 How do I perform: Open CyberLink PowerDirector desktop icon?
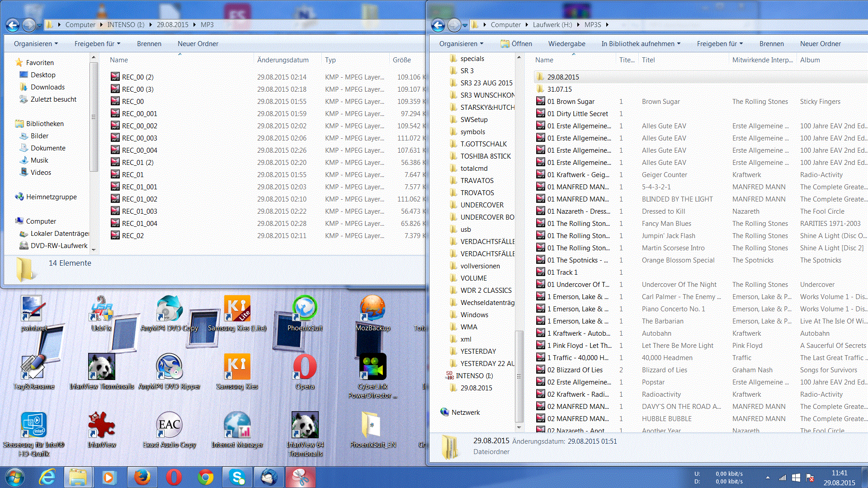tap(373, 376)
